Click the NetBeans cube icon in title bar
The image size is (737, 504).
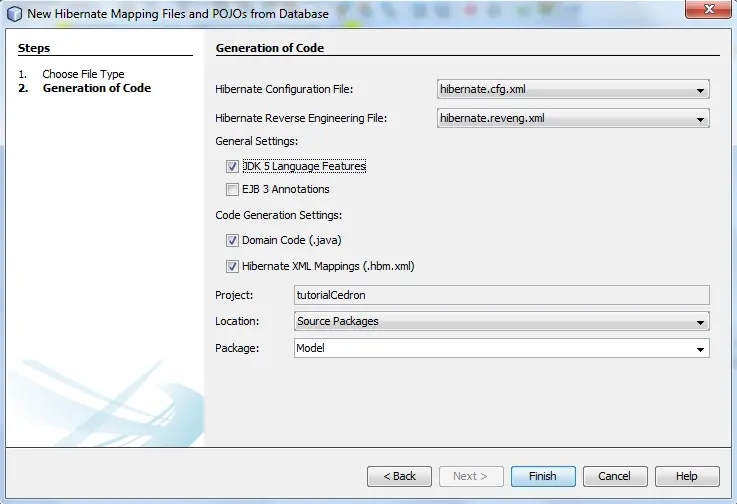pos(15,14)
